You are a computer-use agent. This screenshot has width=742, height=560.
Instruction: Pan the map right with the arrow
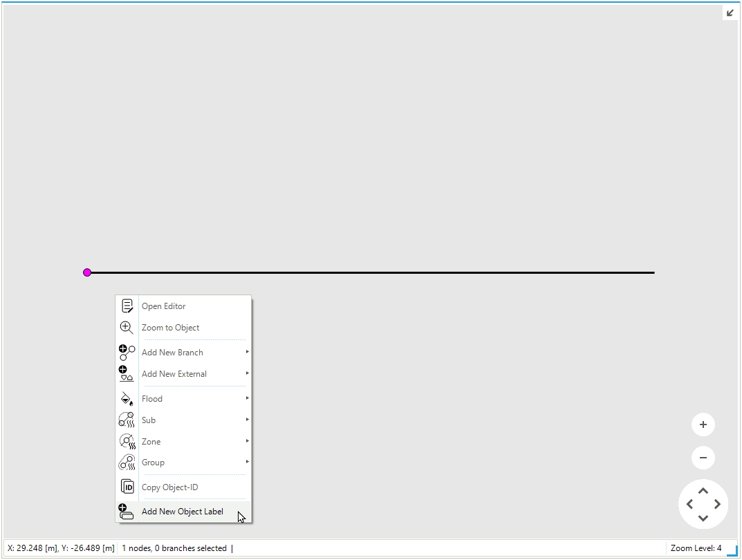point(717,505)
